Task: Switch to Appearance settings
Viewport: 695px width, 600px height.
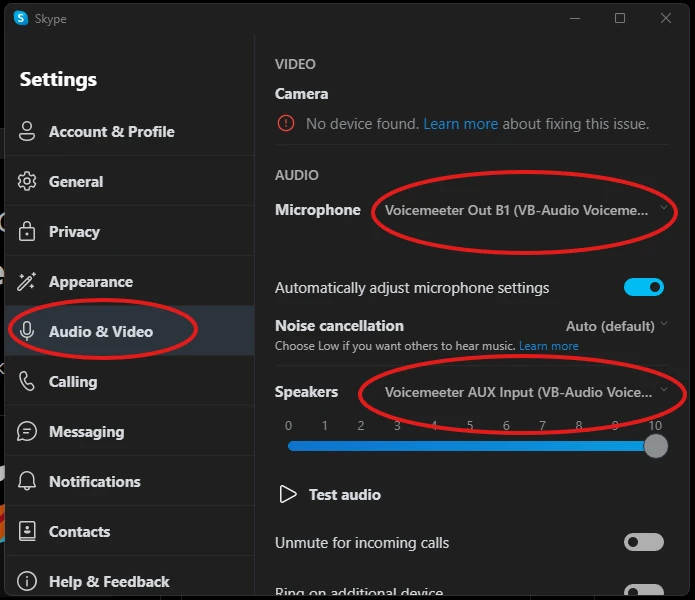Action: pos(129,281)
